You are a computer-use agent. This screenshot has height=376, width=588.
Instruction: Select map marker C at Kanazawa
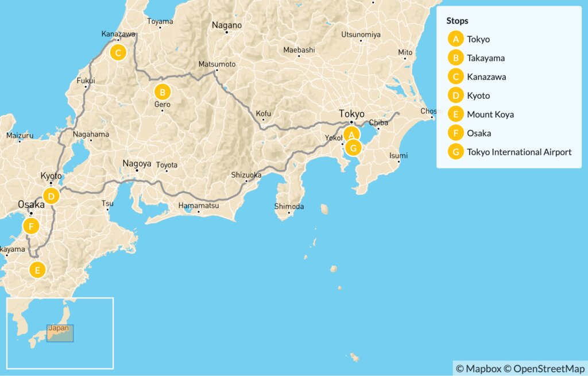coord(118,53)
